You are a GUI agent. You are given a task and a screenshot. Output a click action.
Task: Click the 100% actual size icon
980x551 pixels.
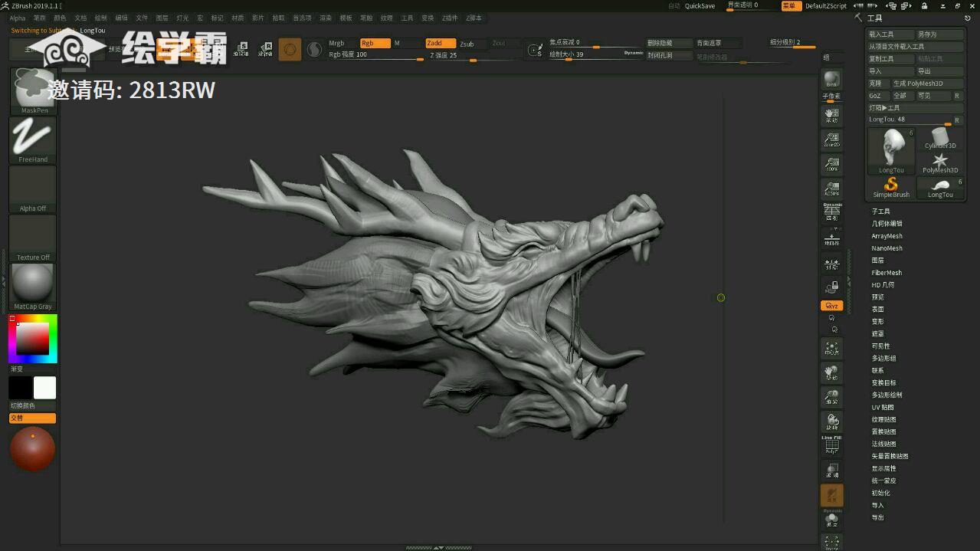tap(831, 164)
